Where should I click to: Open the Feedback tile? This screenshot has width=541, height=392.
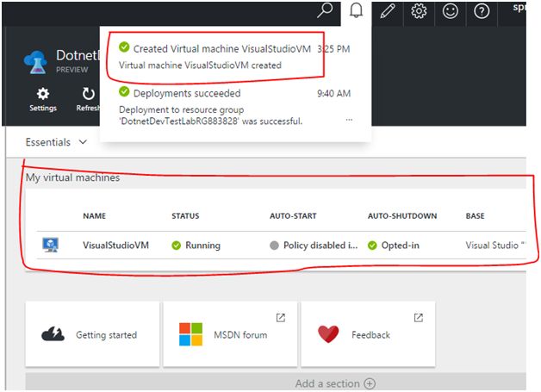coord(368,334)
